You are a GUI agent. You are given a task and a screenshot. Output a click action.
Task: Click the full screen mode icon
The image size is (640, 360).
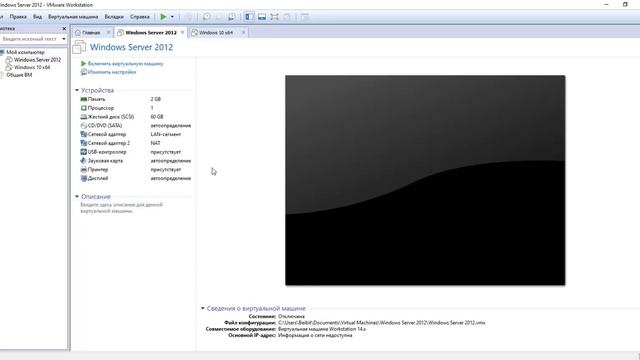coord(275,17)
